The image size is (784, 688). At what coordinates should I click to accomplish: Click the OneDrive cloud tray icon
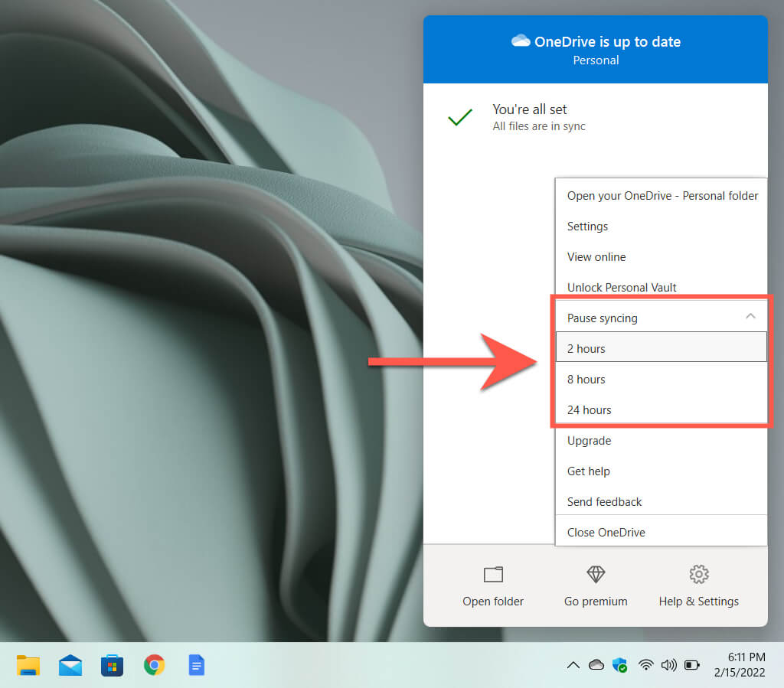(x=596, y=665)
